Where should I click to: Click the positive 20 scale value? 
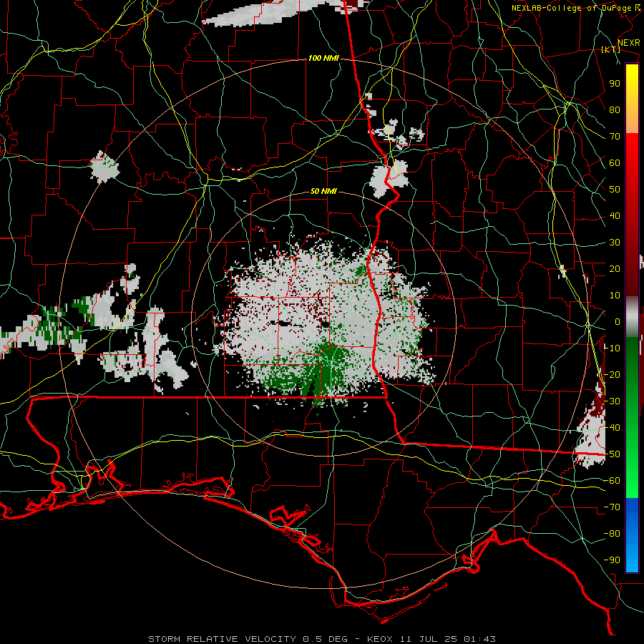(615, 269)
